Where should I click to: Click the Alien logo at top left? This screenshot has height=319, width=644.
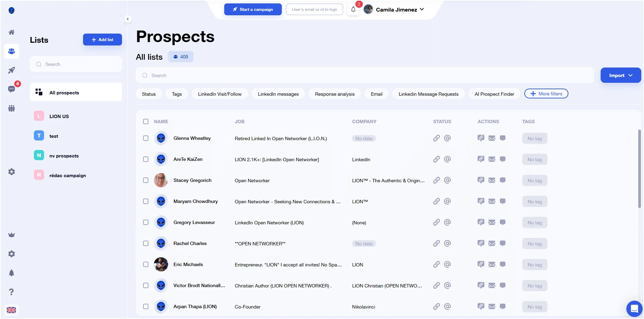point(12,11)
